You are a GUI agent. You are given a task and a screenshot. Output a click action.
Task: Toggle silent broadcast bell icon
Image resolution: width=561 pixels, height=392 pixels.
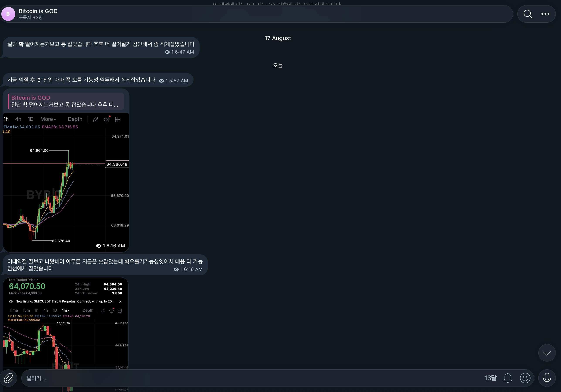pyautogui.click(x=507, y=378)
